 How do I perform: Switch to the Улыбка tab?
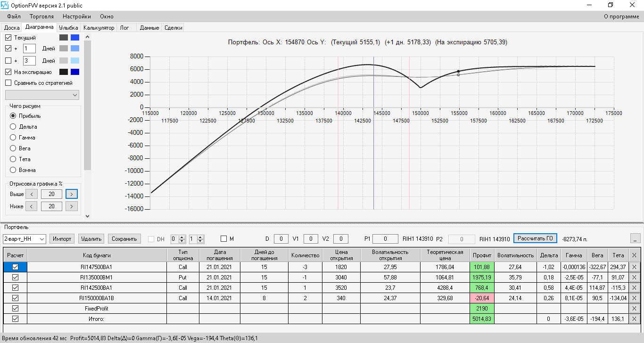[68, 28]
